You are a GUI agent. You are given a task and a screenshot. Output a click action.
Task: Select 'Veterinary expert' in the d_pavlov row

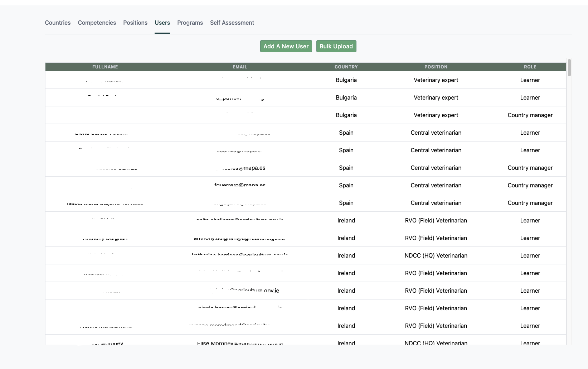pos(436,97)
